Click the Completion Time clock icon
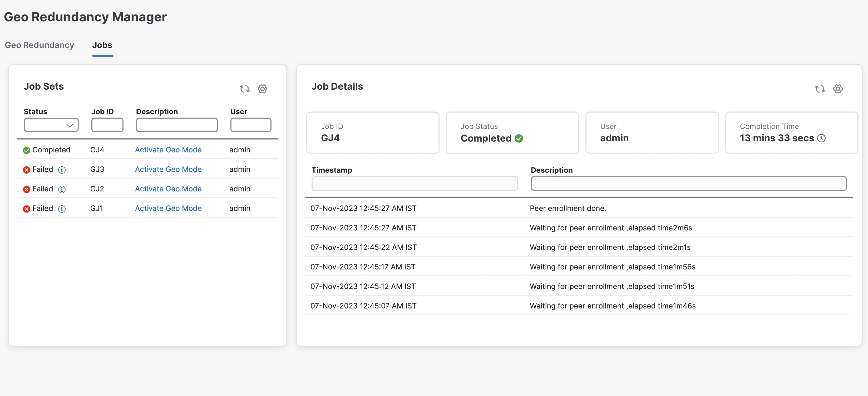 [x=821, y=138]
